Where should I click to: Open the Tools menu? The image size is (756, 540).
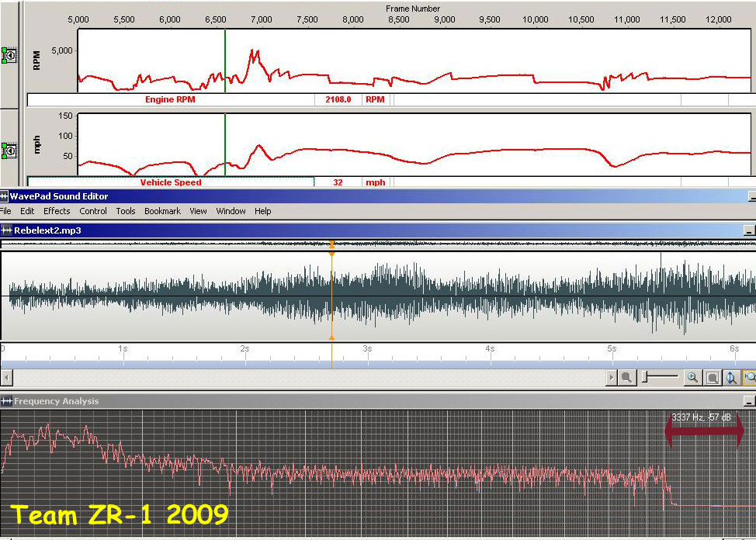(126, 211)
